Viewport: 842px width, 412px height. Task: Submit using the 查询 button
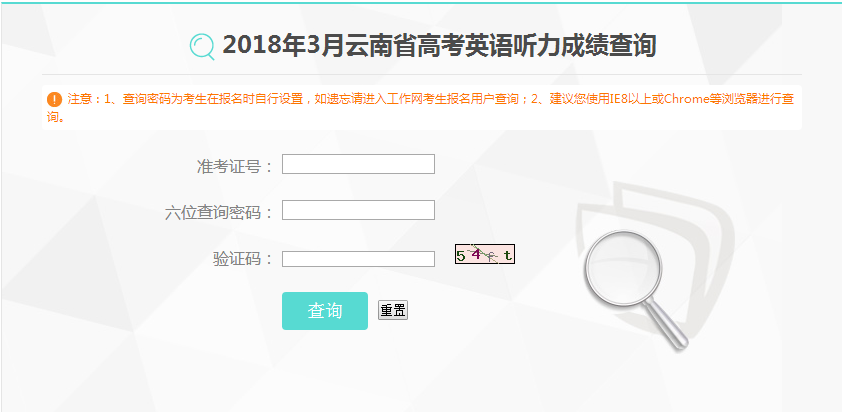[325, 311]
